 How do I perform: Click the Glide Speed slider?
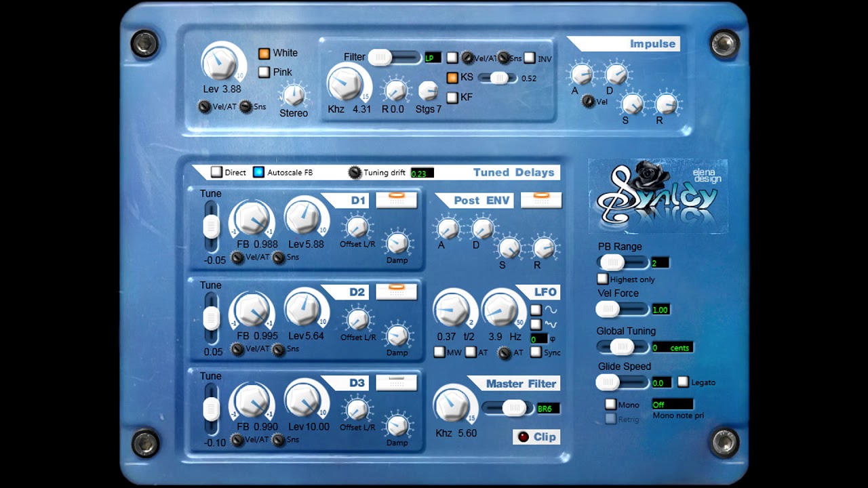(x=623, y=383)
